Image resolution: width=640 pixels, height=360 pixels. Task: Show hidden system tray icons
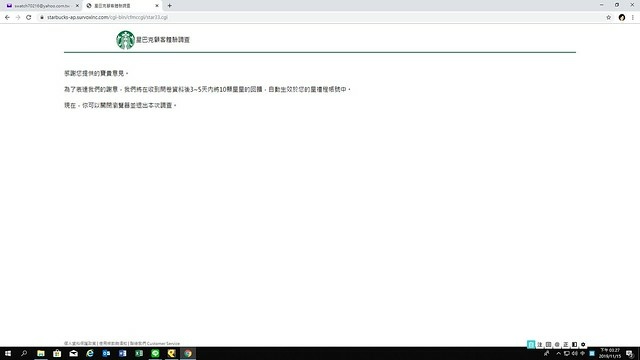558,353
